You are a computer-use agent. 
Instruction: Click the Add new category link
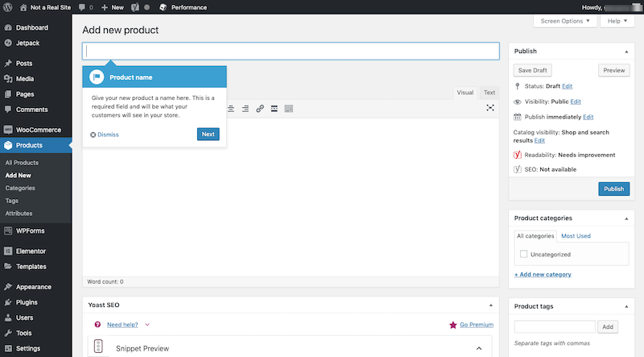pos(543,275)
